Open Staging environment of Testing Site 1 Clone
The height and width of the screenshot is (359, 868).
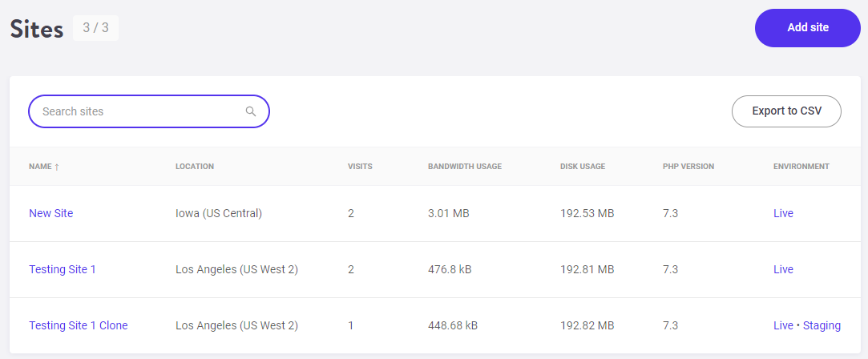point(822,326)
